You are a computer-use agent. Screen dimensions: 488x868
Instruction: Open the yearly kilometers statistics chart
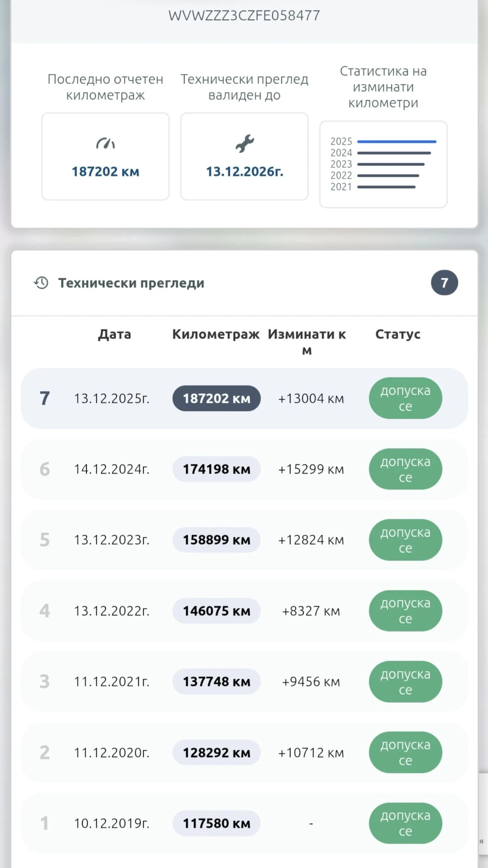(383, 164)
